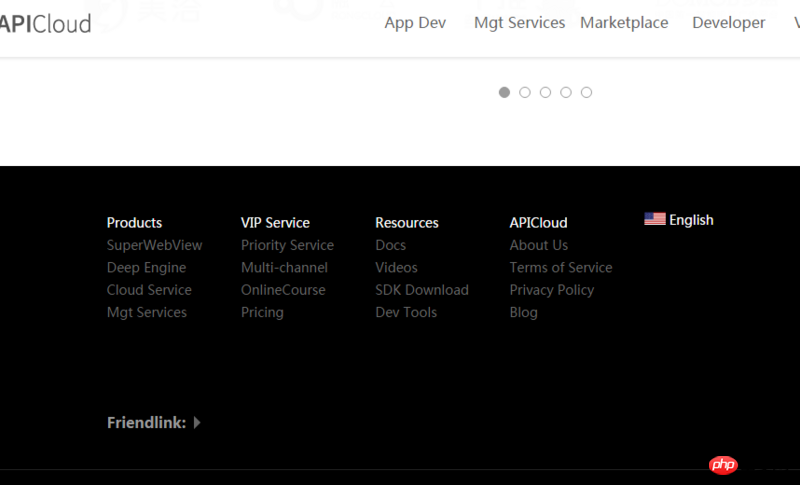Click the php watermark badge

(x=722, y=465)
